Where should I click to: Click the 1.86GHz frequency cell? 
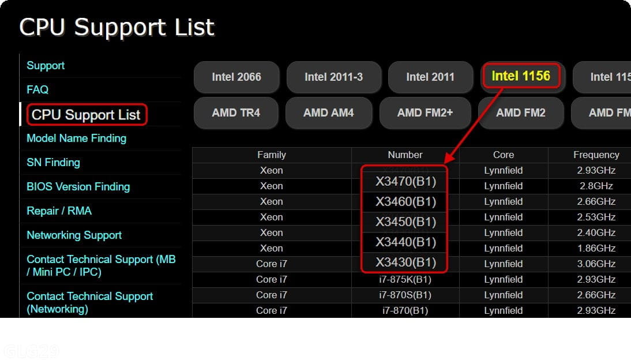coord(596,249)
